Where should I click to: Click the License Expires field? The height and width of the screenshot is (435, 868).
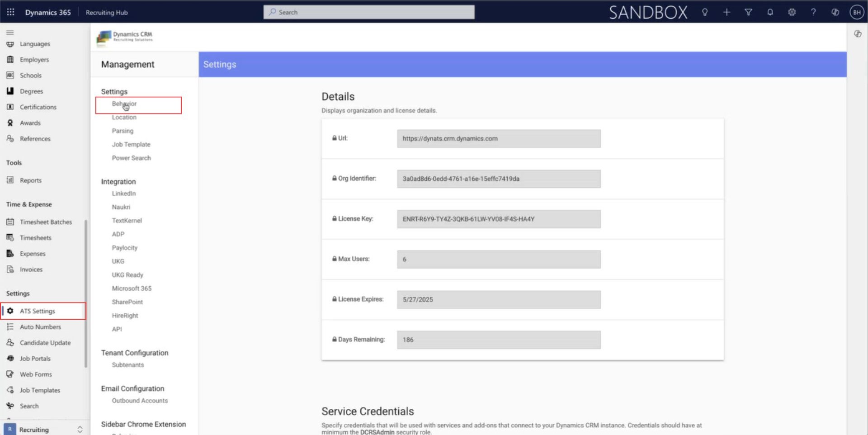point(499,300)
